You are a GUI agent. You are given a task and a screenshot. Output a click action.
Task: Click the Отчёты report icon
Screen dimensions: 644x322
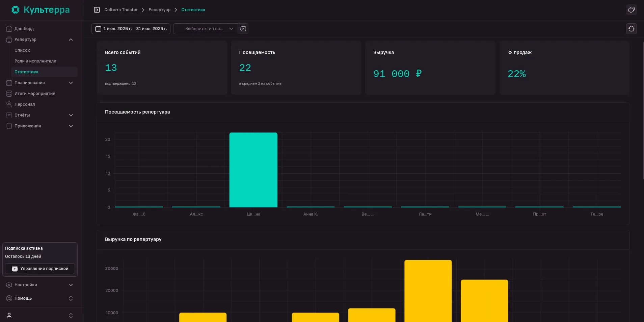point(9,115)
